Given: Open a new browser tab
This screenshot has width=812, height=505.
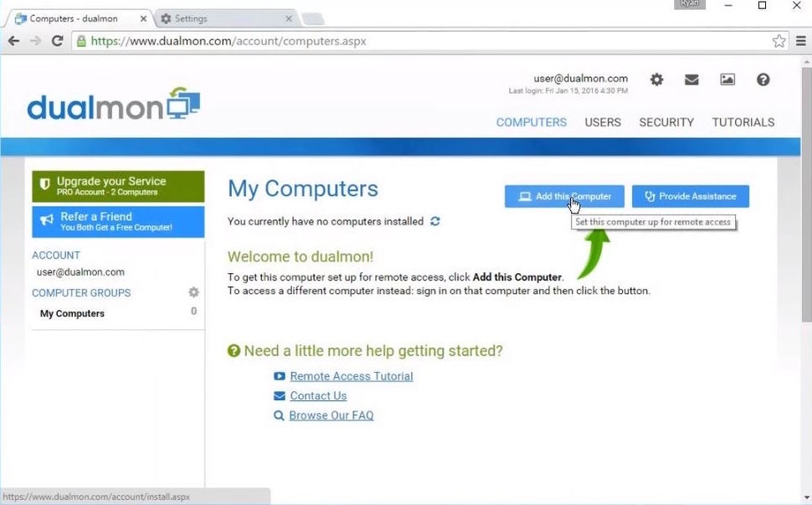Looking at the screenshot, I should click(x=313, y=19).
